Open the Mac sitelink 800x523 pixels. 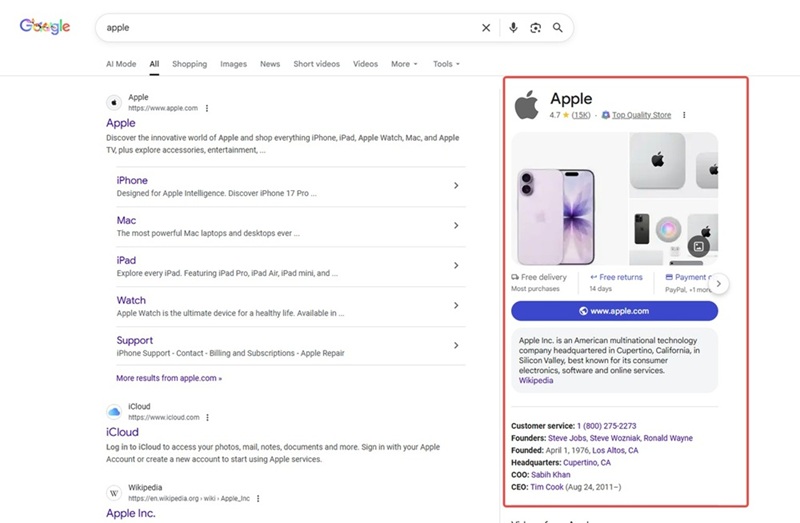(126, 220)
